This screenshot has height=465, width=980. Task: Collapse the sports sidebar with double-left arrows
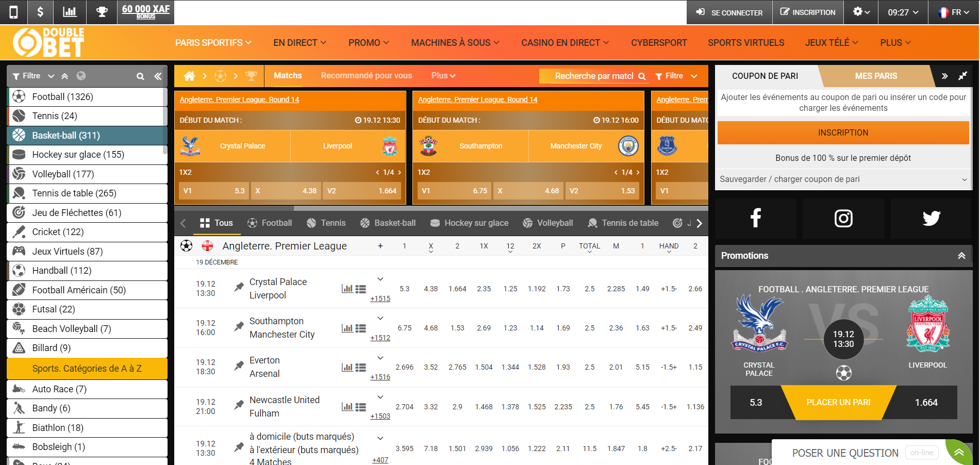[x=158, y=76]
